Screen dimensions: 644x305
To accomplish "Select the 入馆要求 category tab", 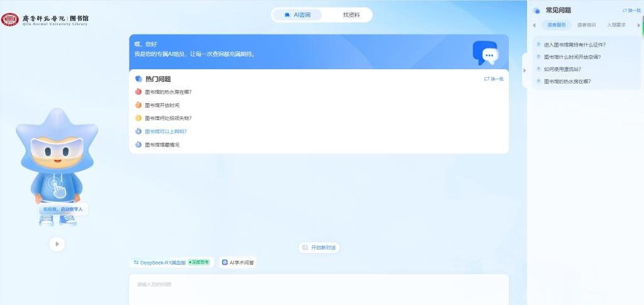I will (616, 25).
